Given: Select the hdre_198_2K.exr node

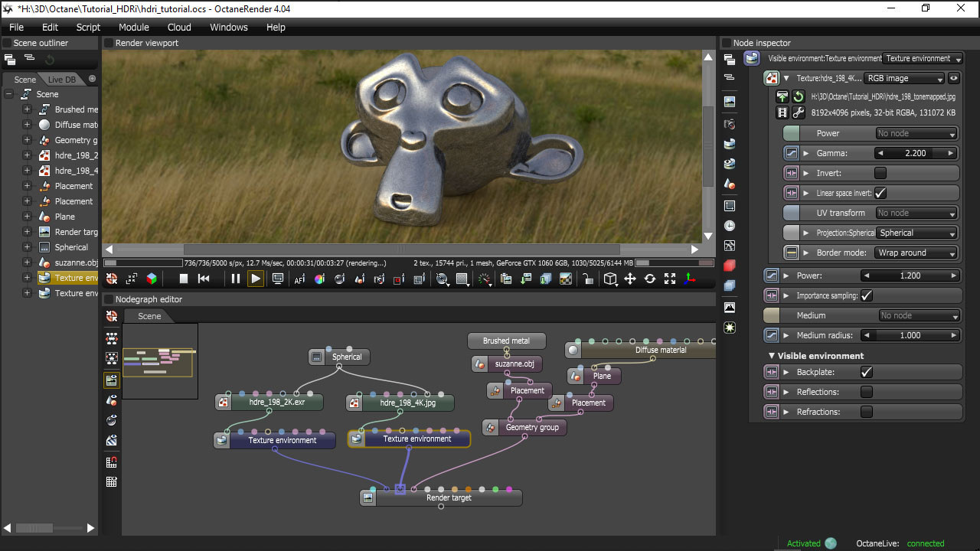Looking at the screenshot, I should coord(276,402).
